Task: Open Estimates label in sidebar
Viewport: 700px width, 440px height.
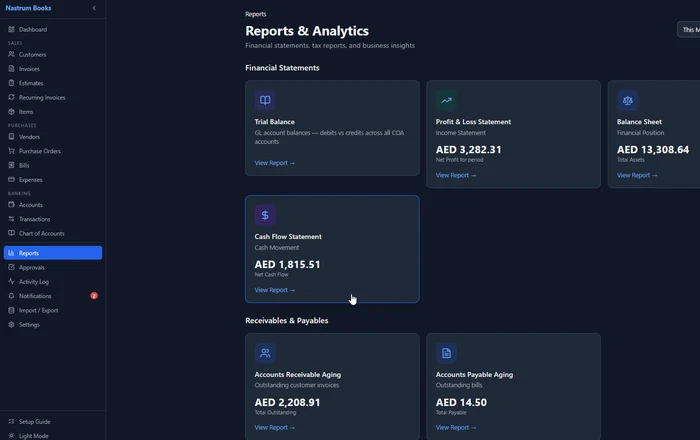Action: click(31, 83)
